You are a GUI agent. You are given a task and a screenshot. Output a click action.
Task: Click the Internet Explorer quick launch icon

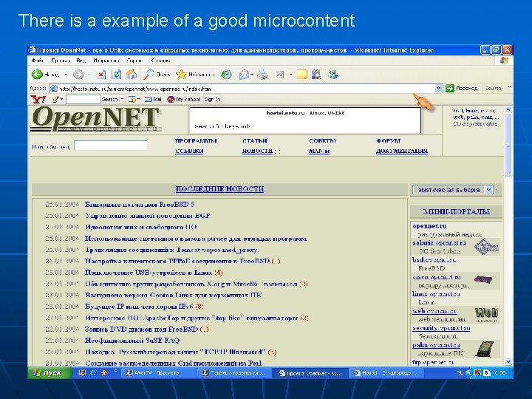point(92,372)
